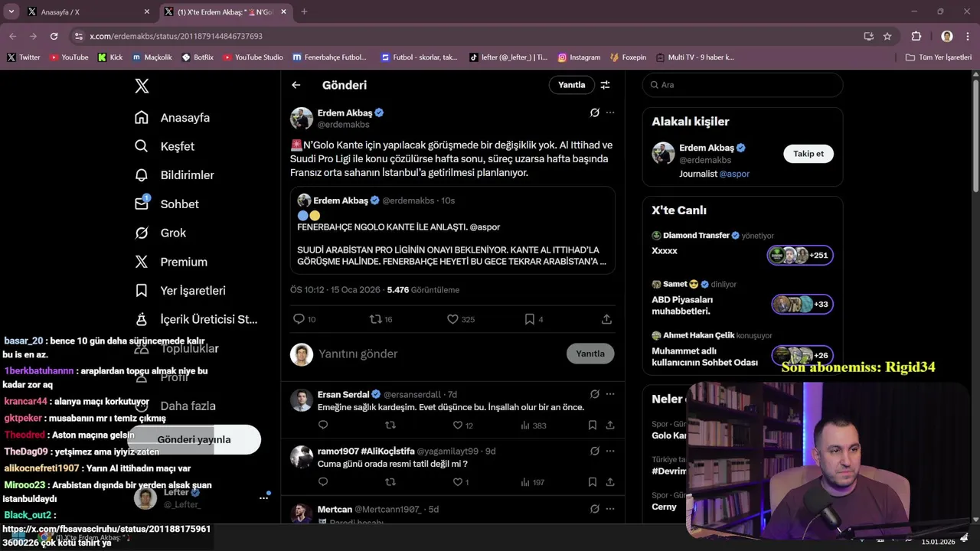
Task: Like the main post with 325 likes
Action: pos(461,319)
